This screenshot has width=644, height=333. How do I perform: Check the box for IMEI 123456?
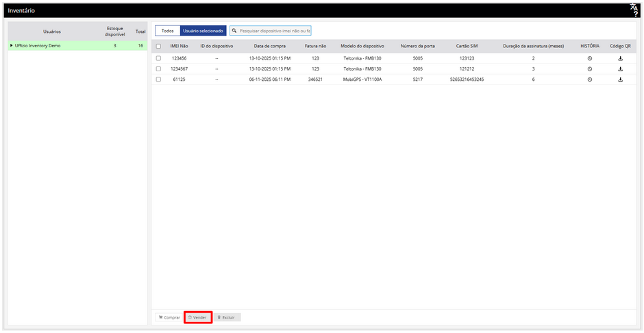(159, 59)
